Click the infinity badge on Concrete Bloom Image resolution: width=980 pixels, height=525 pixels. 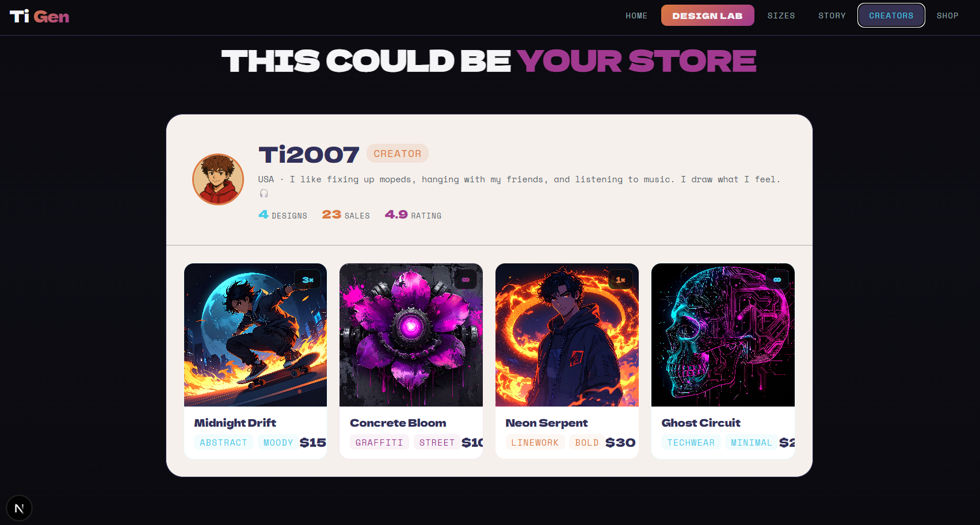[466, 280]
